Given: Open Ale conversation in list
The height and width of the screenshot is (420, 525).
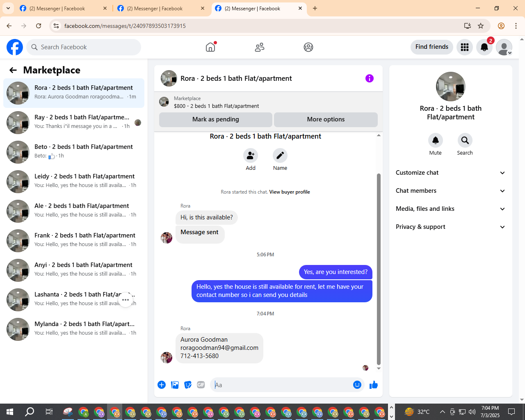Looking at the screenshot, I should [x=74, y=211].
